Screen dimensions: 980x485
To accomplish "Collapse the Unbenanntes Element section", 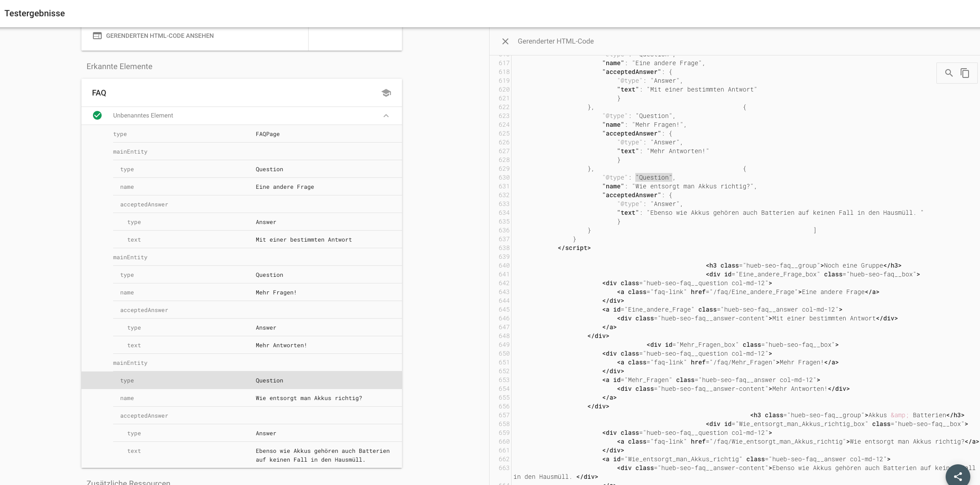I will 386,116.
